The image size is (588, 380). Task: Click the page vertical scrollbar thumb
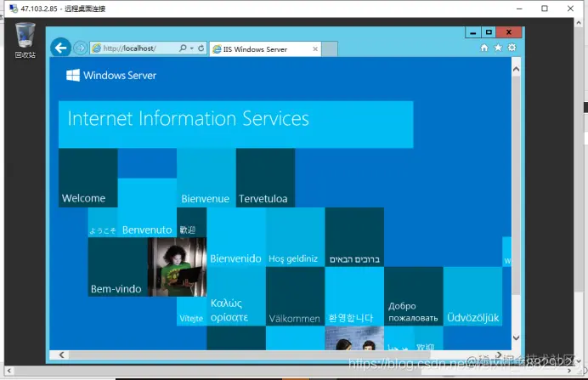tap(516, 185)
